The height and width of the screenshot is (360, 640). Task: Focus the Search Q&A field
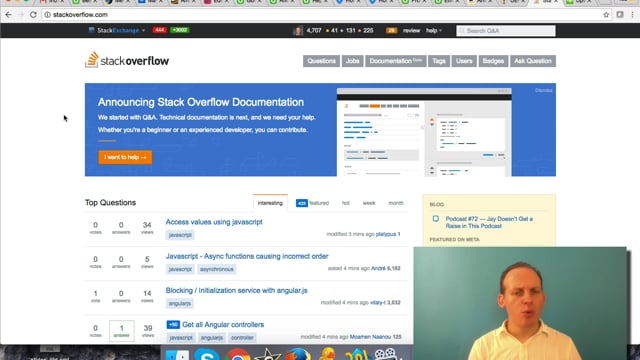[506, 31]
